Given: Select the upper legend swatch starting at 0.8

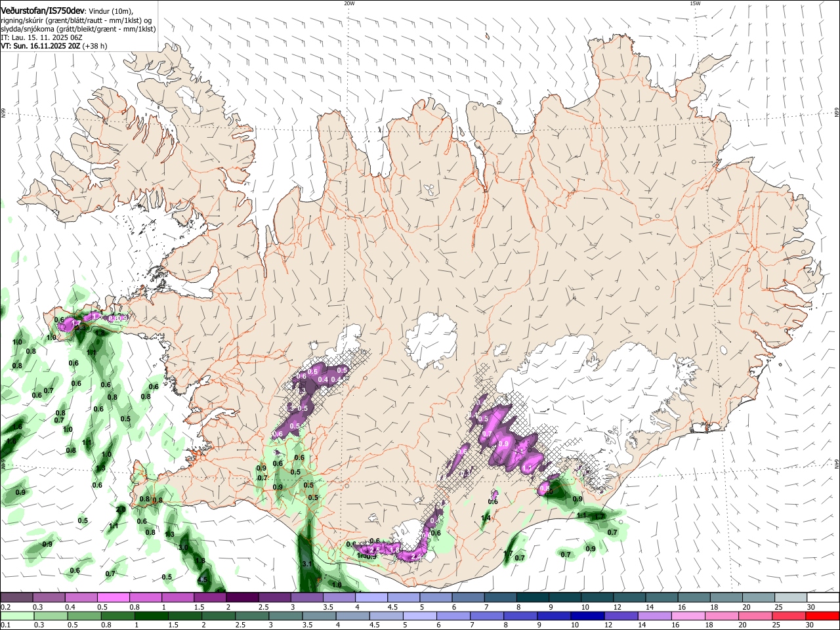Looking at the screenshot, I should click(145, 598).
